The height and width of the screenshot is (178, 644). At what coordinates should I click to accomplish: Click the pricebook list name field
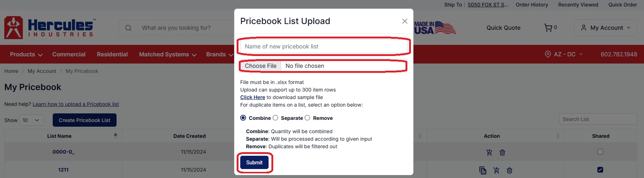click(x=323, y=47)
